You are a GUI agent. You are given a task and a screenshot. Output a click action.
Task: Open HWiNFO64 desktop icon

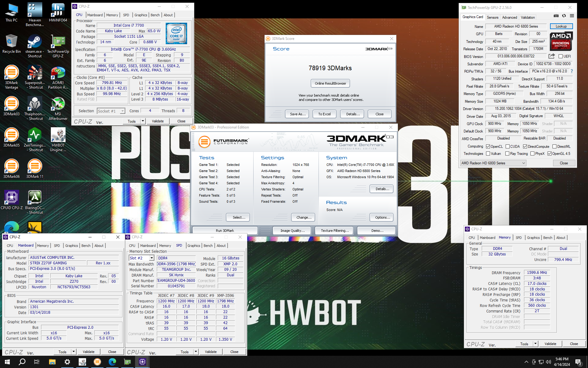pyautogui.click(x=58, y=13)
